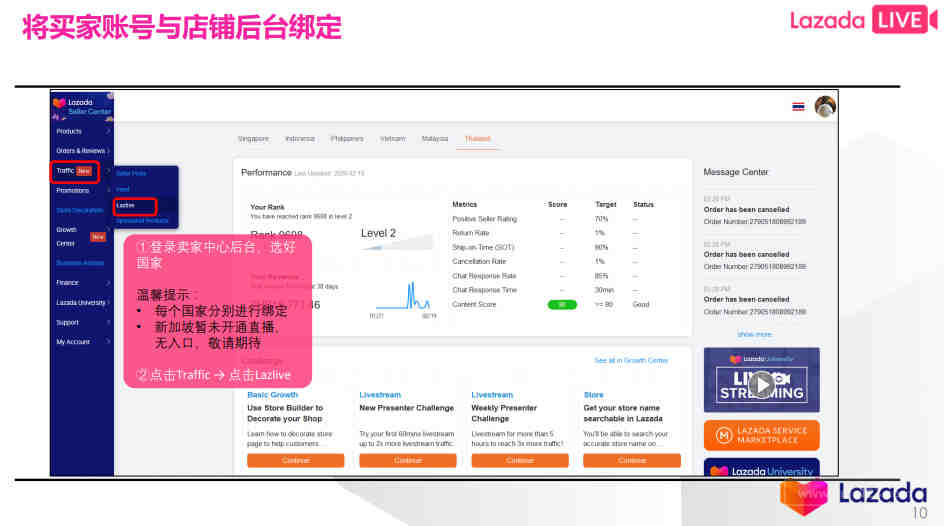Image resolution: width=944 pixels, height=526 pixels.
Task: Expand the Support menu chevron
Action: tap(108, 323)
